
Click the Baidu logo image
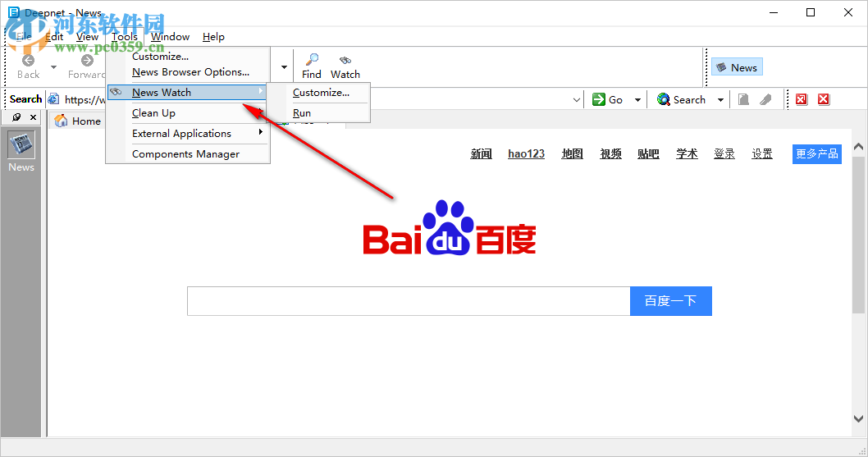[x=449, y=227]
